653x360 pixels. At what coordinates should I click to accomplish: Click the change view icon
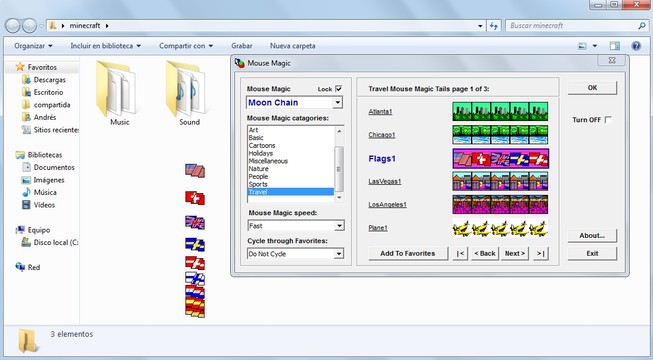(583, 46)
